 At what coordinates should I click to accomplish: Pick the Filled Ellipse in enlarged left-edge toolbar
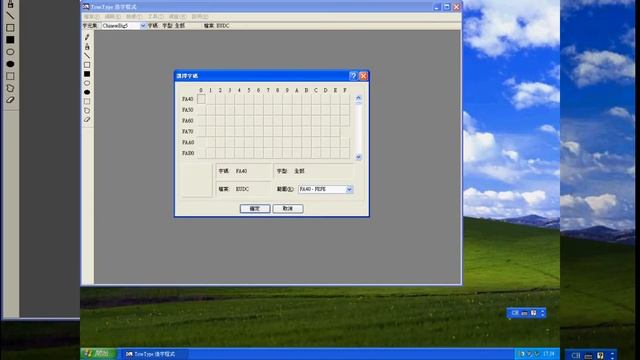click(10, 64)
